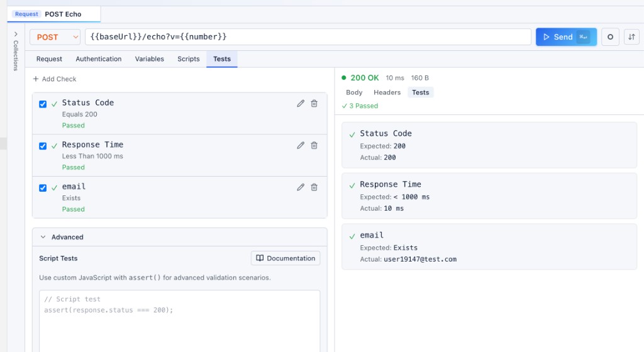This screenshot has height=352, width=644.
Task: Send the request with Send button
Action: (x=566, y=37)
